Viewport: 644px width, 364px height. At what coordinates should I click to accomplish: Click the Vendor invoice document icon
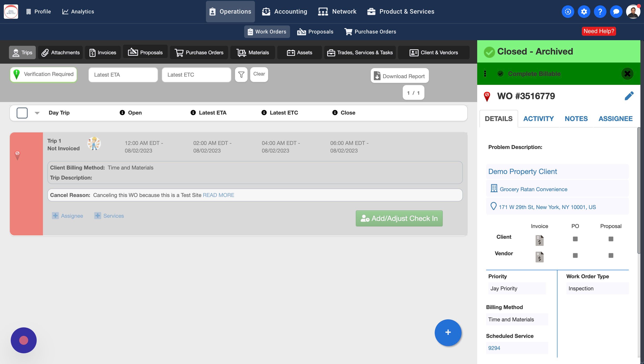(x=539, y=257)
